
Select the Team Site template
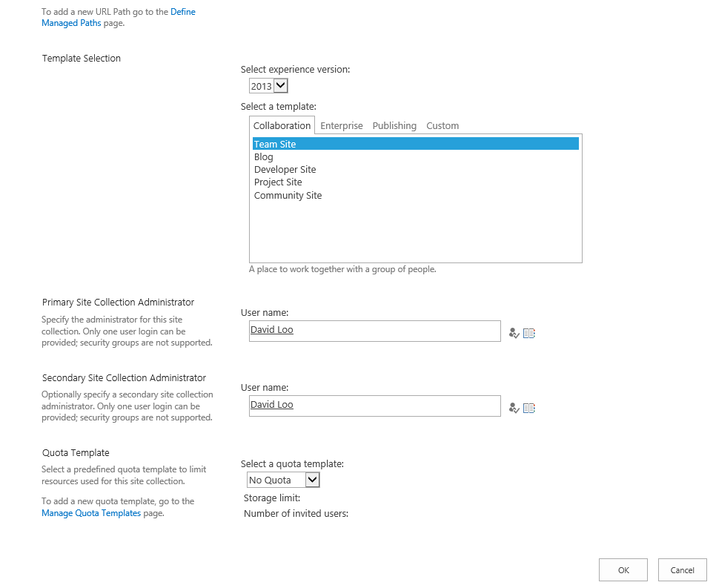pos(416,144)
